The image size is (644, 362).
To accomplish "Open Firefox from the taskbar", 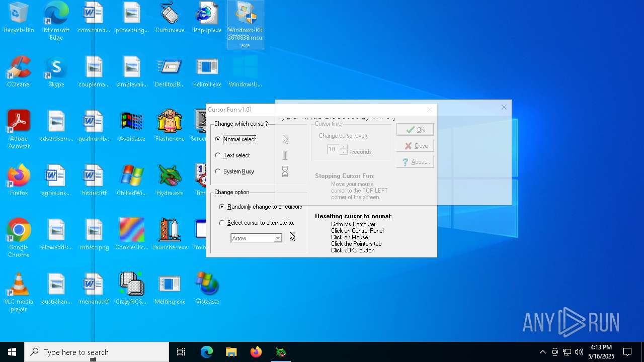I will tap(256, 352).
